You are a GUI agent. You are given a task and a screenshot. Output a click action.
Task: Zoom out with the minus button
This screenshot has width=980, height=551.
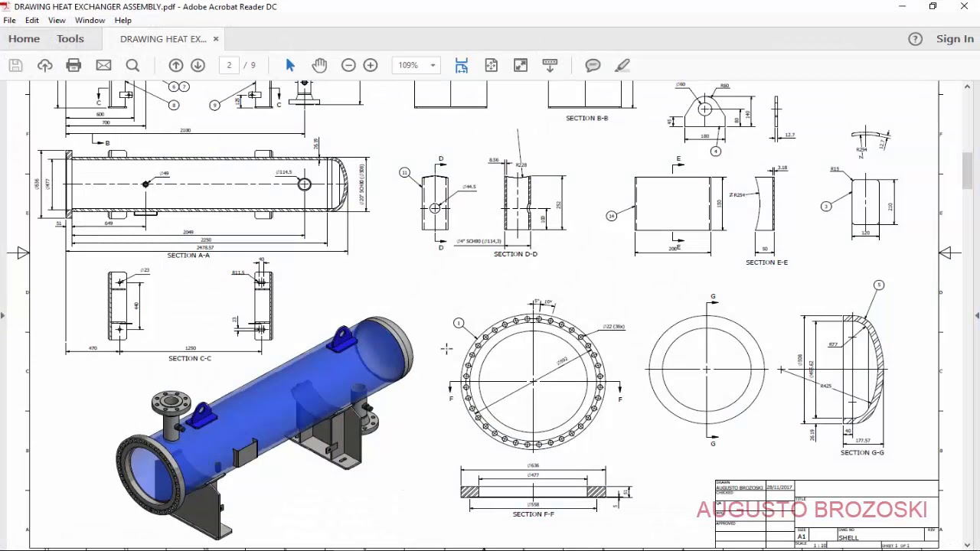(x=348, y=65)
